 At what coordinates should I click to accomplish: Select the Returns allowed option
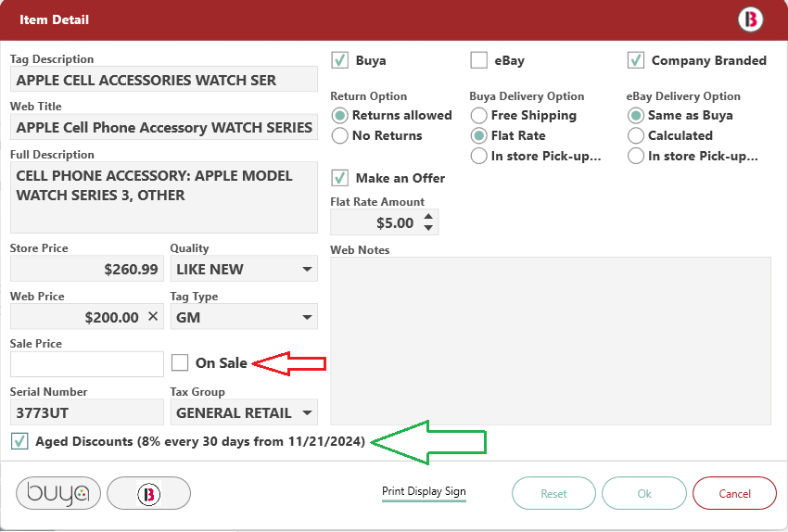(339, 116)
